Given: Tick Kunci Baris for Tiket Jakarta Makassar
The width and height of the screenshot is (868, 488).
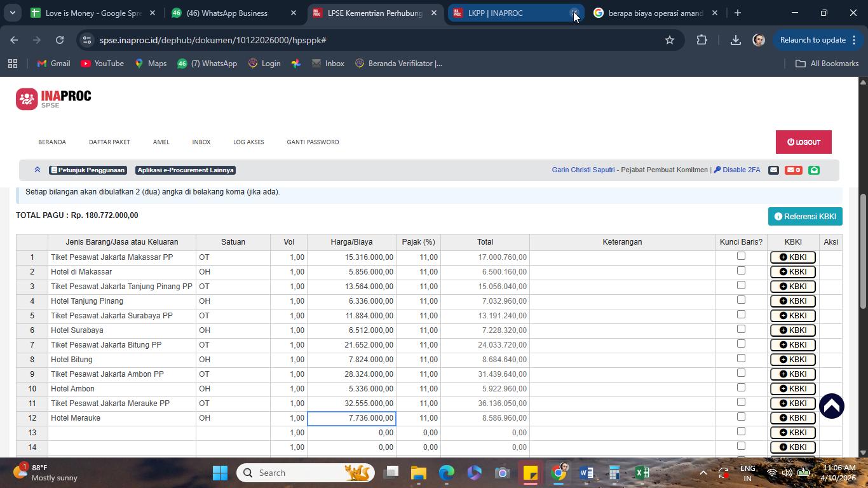Looking at the screenshot, I should point(741,256).
